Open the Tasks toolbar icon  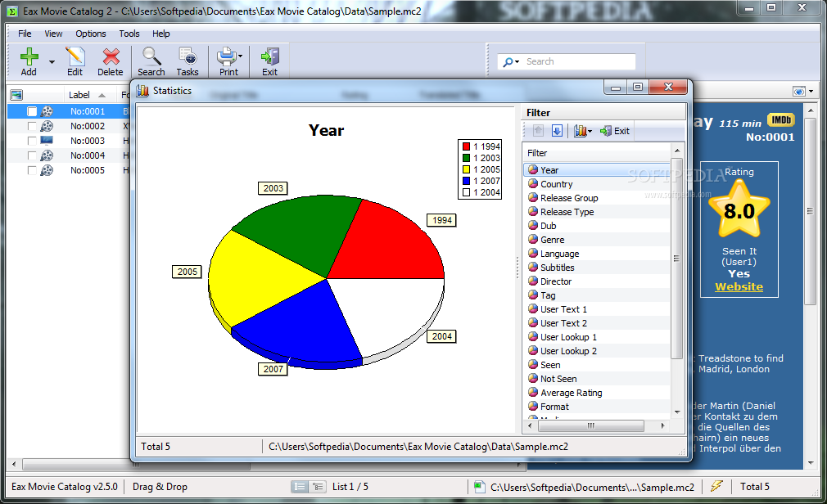188,56
